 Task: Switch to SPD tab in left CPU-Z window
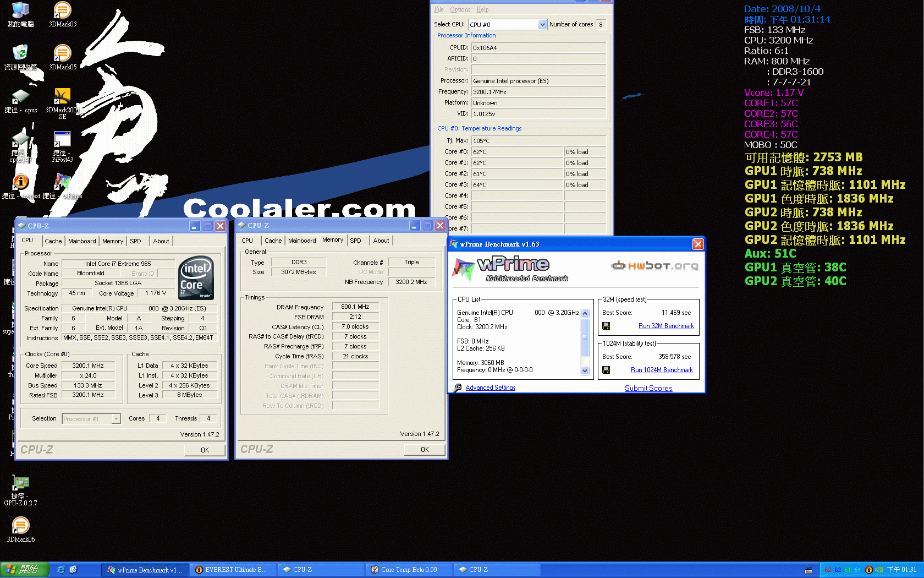135,241
